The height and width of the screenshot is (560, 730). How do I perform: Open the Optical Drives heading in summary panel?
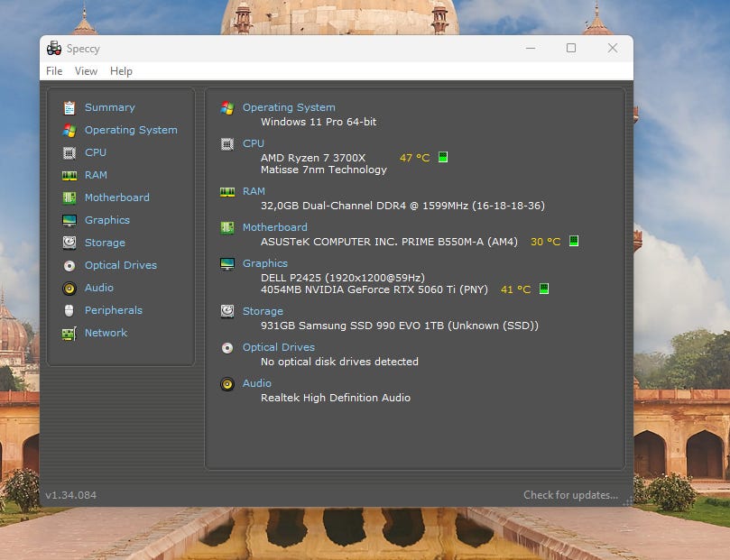279,347
